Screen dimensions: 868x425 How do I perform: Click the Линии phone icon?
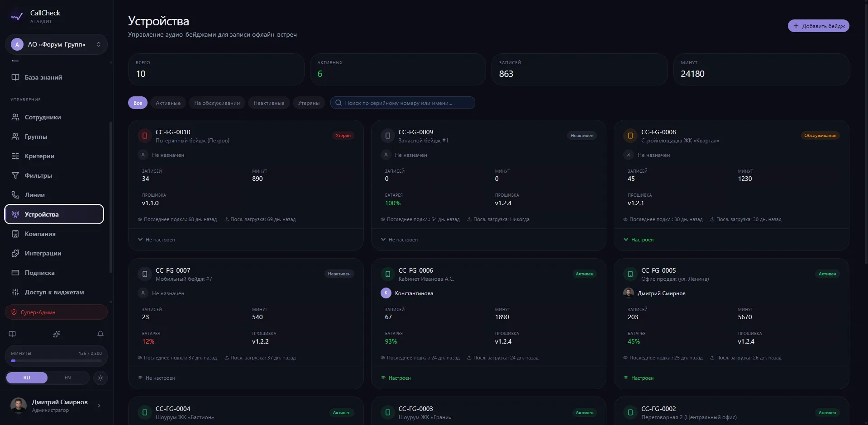[15, 195]
